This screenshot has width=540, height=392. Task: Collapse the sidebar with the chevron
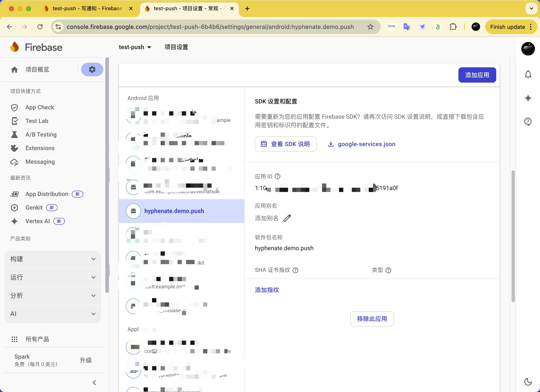pos(94,382)
